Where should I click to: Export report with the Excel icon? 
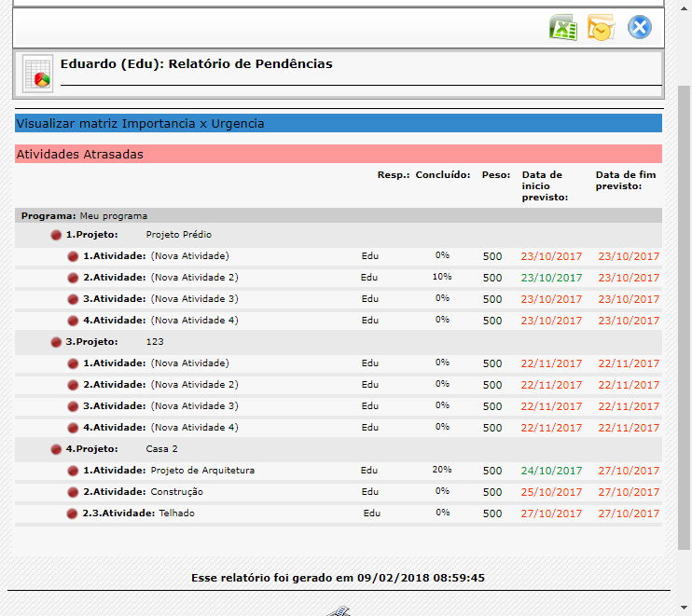563,27
